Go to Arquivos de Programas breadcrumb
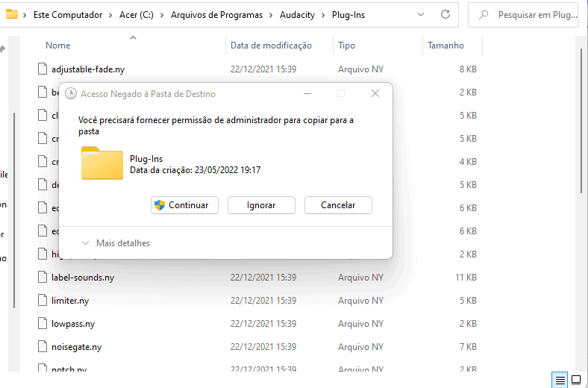Screen dimensions: 588x388 coord(216,15)
